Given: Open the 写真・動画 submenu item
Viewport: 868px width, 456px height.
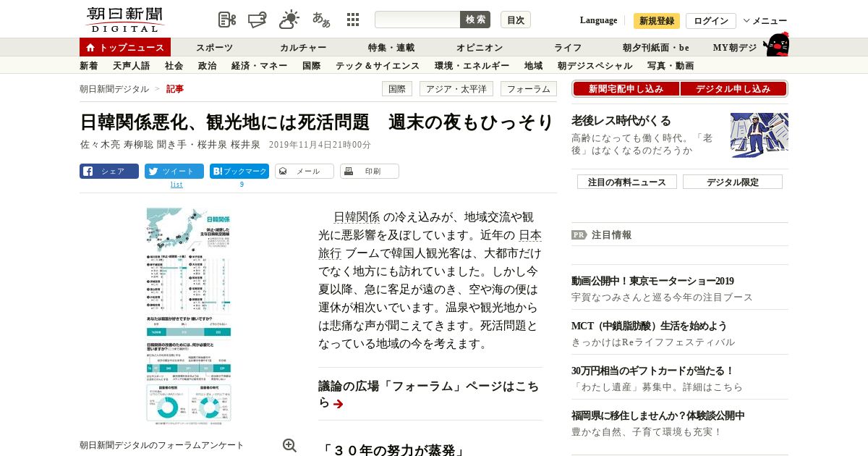Looking at the screenshot, I should click(x=671, y=66).
